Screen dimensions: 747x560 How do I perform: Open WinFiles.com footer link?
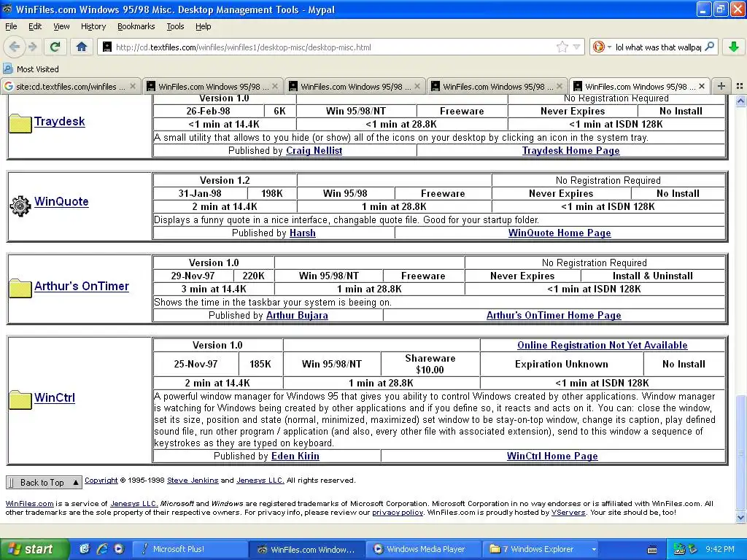[x=29, y=503]
